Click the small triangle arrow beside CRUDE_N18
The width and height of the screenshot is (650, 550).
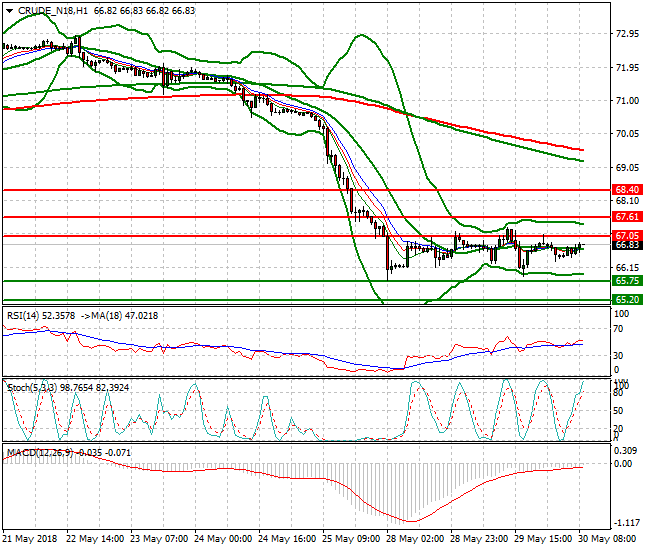click(x=9, y=8)
